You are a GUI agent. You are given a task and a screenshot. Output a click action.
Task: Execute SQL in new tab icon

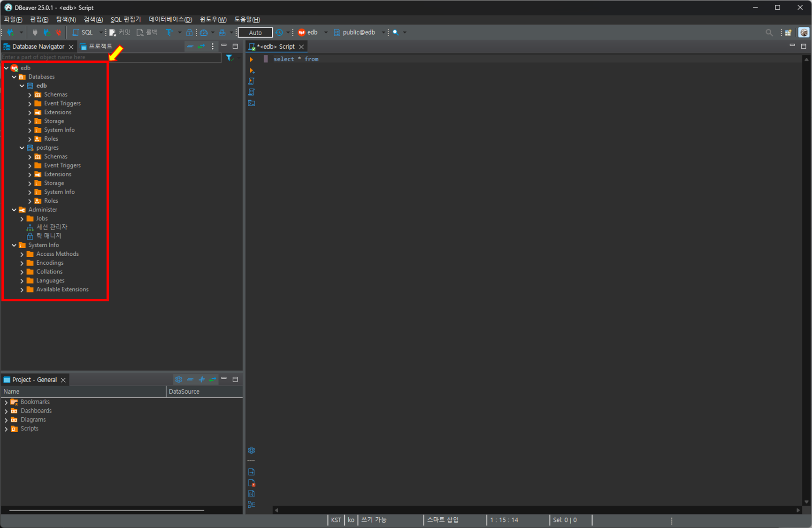[252, 70]
